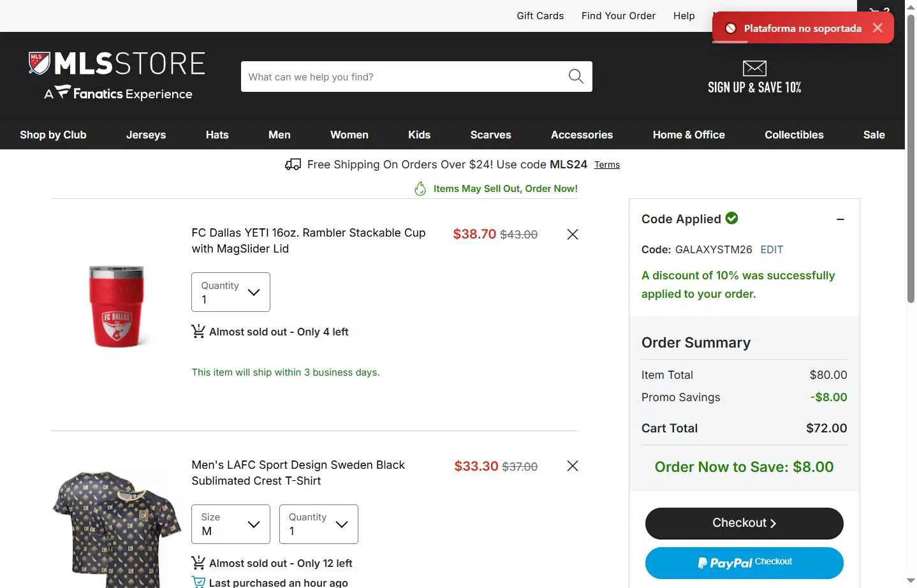Click 'Almost sold out - Only 12 left' text
This screenshot has height=588, width=917.
click(x=281, y=563)
